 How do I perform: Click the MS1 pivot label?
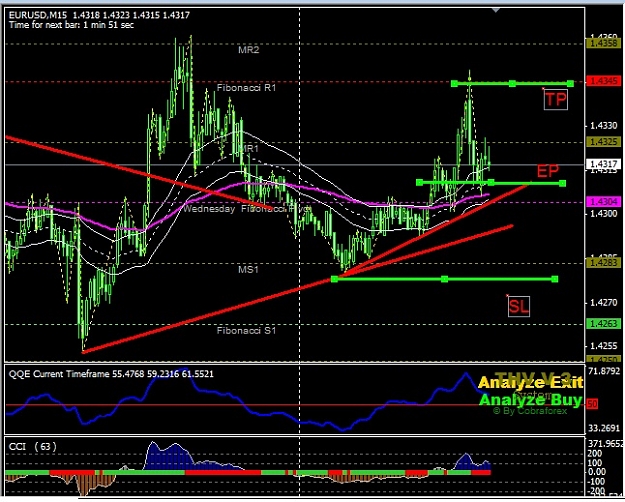(248, 270)
